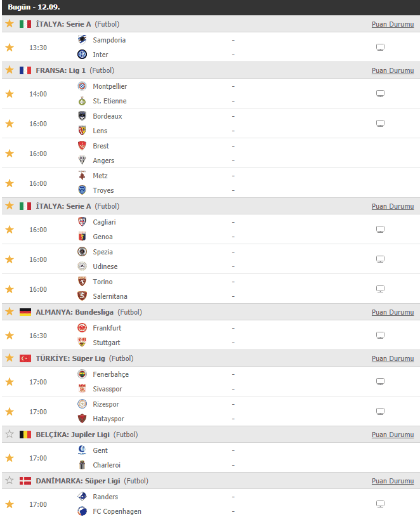Collapse the TÜRKİYE: Süper Lig header
Screen dimensions: 420x517
tap(211, 358)
